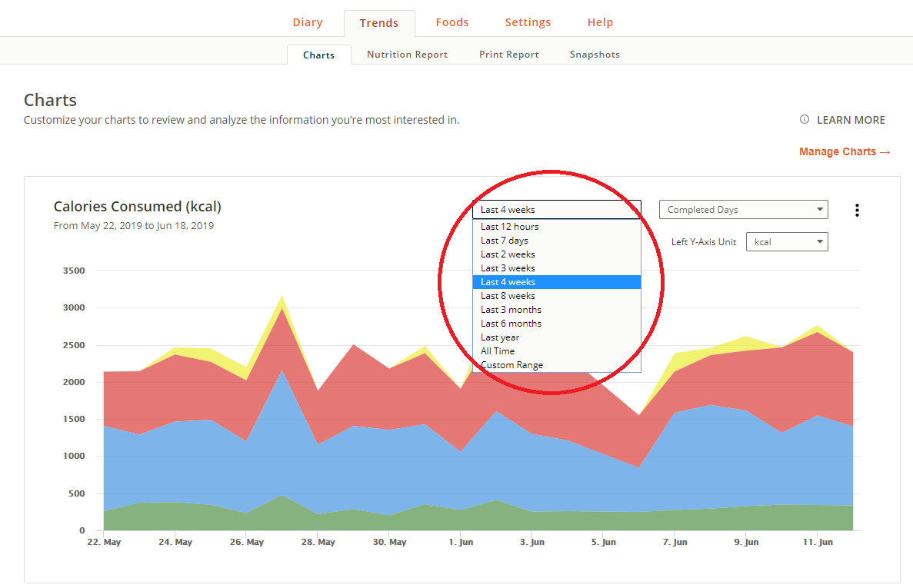This screenshot has height=588, width=913.
Task: Select the Charts sub-tab
Action: (x=318, y=55)
